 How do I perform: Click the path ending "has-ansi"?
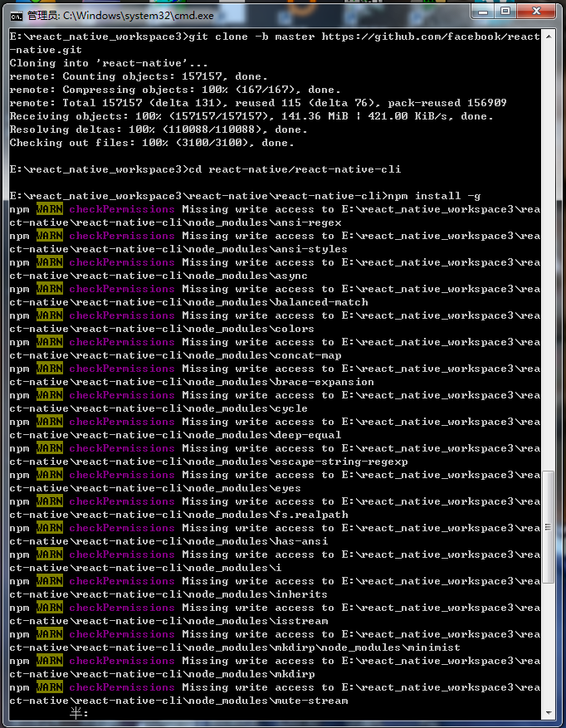click(x=168, y=541)
